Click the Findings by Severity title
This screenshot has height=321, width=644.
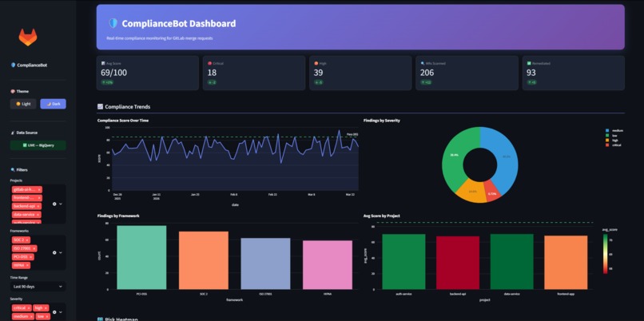[x=382, y=121]
